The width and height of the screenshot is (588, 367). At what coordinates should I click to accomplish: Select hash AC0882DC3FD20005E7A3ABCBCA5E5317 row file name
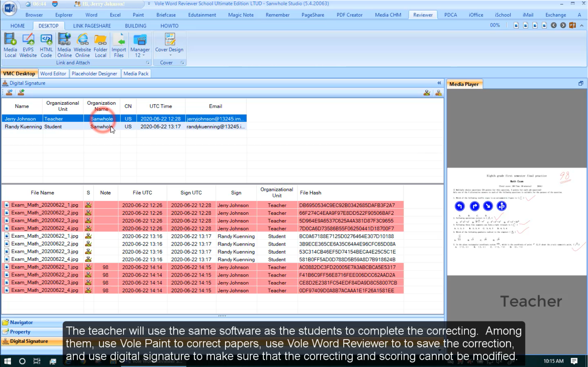point(45,267)
